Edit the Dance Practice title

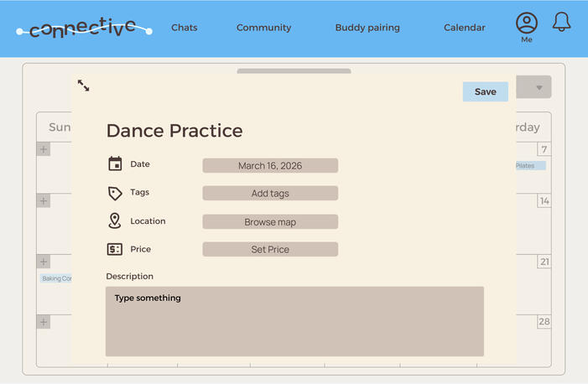174,131
